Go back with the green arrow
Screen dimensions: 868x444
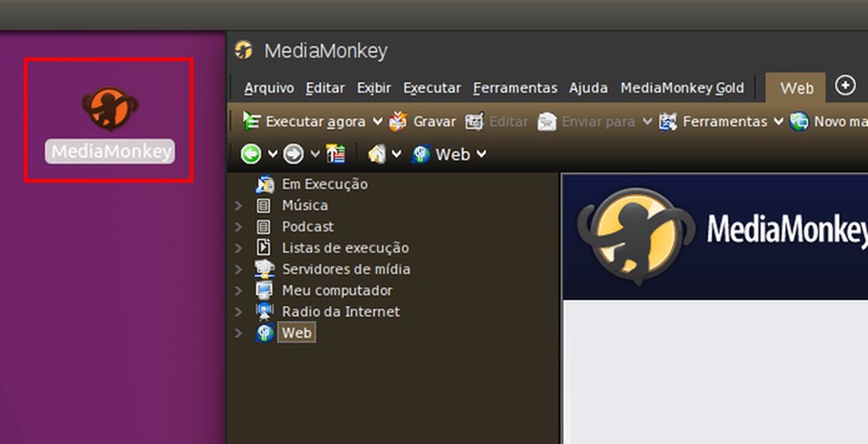click(251, 154)
